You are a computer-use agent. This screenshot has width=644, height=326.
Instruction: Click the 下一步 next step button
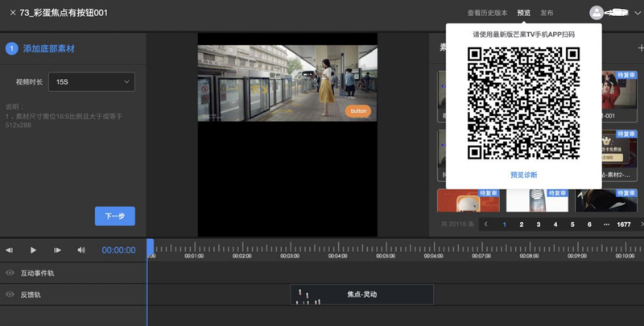115,216
